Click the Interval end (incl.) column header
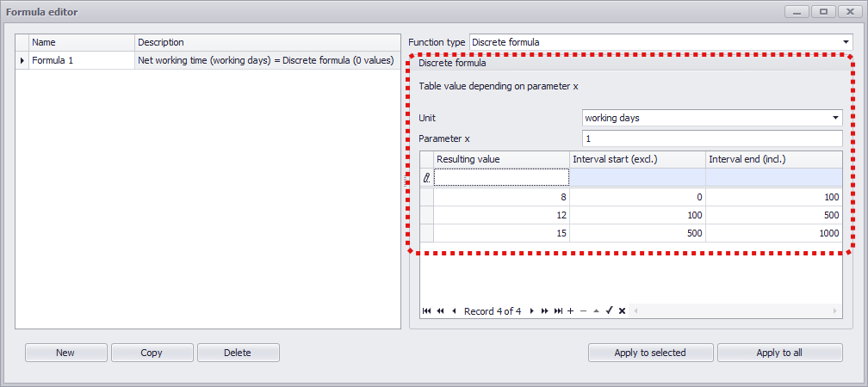 click(x=774, y=159)
